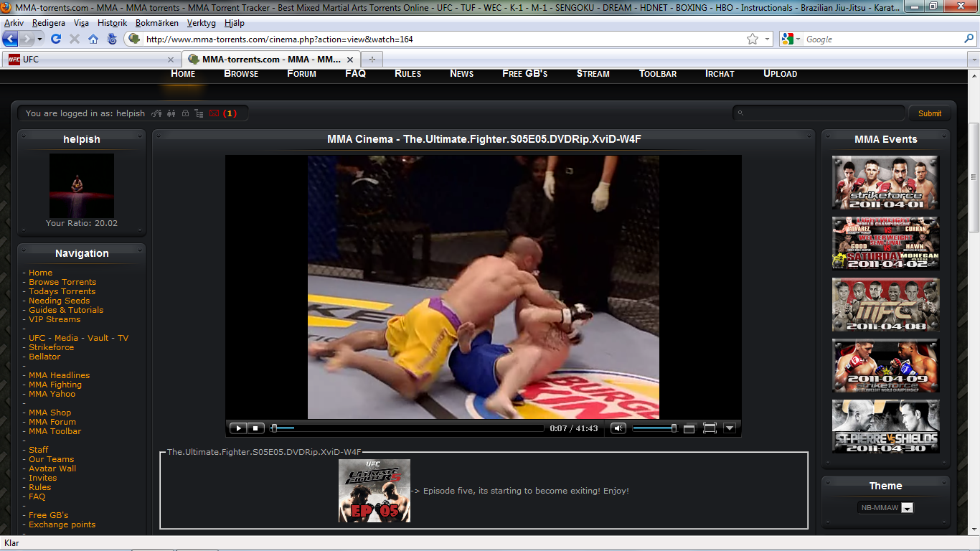
Task: Open the Hjälp menu
Action: (x=235, y=23)
